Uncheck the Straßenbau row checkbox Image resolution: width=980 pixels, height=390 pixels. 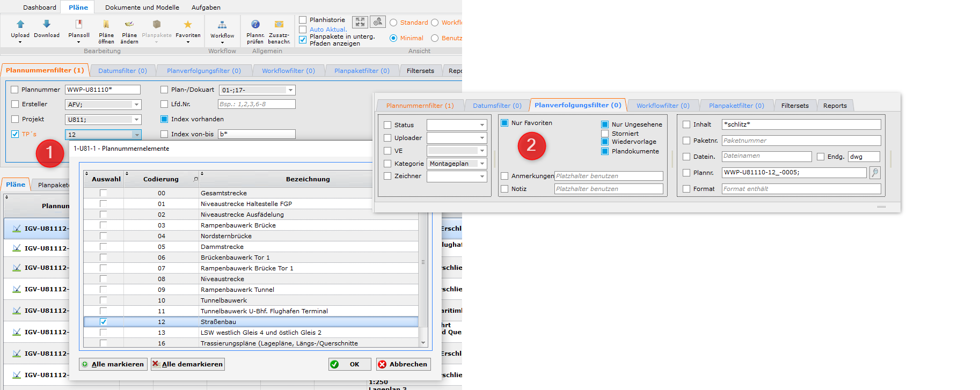103,322
